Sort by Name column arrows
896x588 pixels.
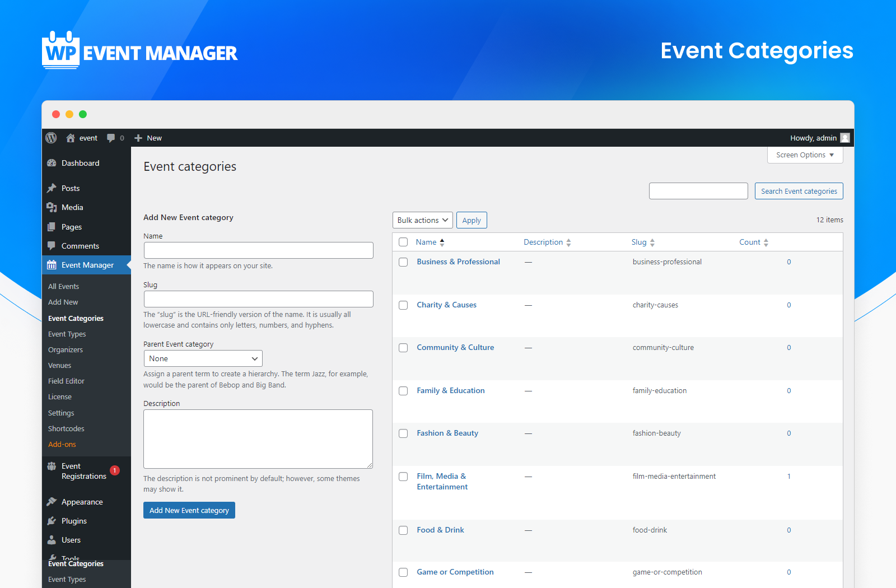point(442,242)
